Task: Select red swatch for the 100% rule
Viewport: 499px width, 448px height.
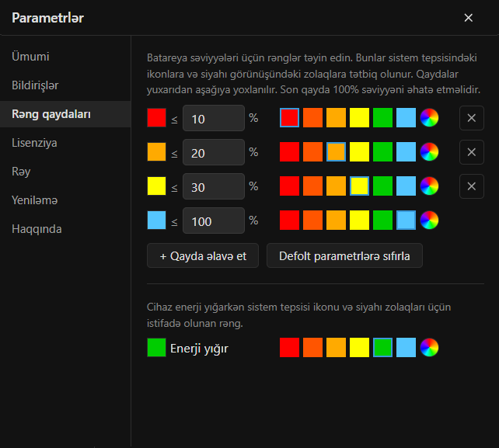Action: (289, 220)
